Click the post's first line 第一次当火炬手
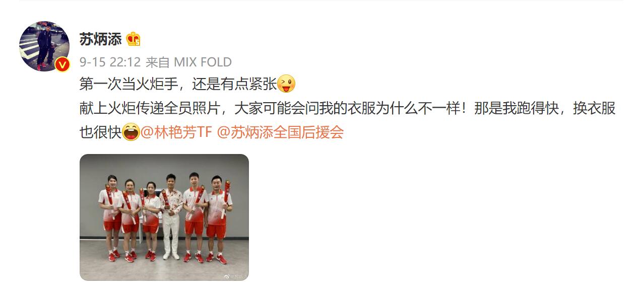Screen dimensions: 644x301 [129, 84]
